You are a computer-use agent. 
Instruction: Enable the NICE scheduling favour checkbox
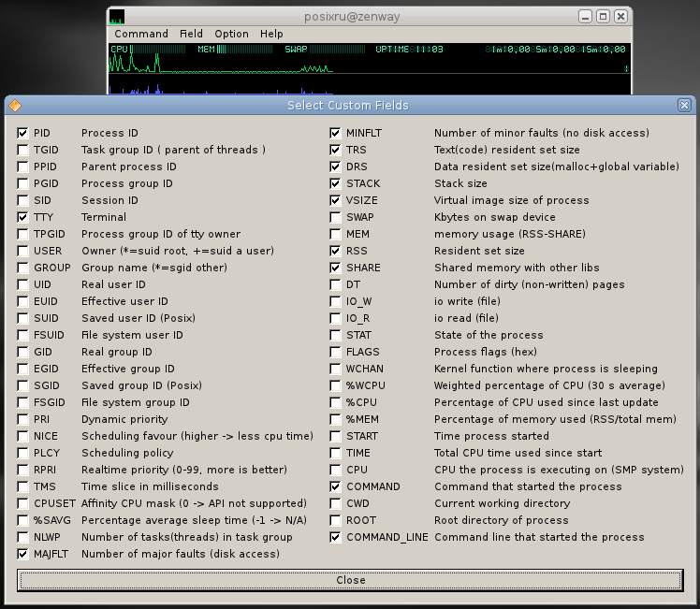22,436
